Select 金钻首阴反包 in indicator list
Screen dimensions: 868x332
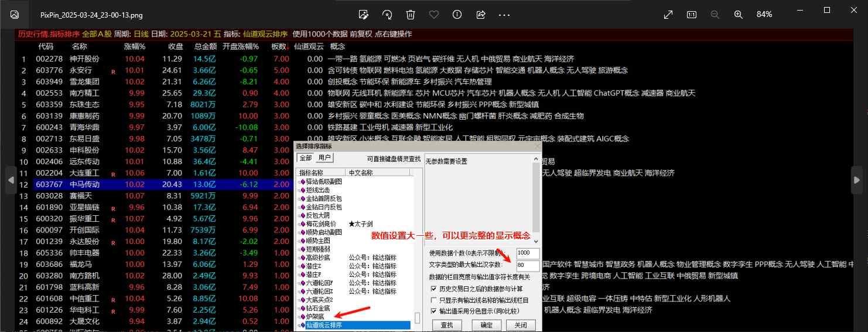point(324,198)
